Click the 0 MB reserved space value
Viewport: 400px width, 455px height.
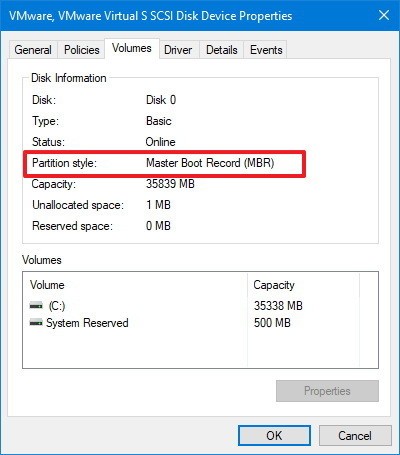(x=158, y=226)
